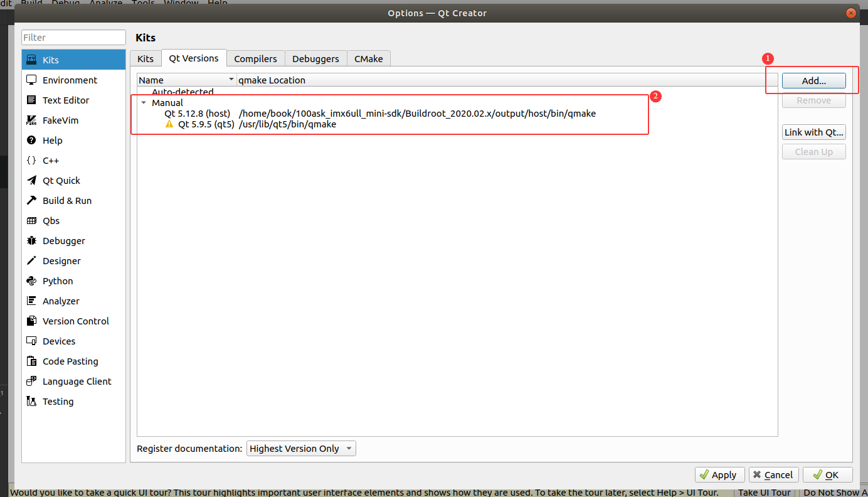This screenshot has height=497, width=868.
Task: Open the Text Editor category icon
Action: [x=31, y=100]
